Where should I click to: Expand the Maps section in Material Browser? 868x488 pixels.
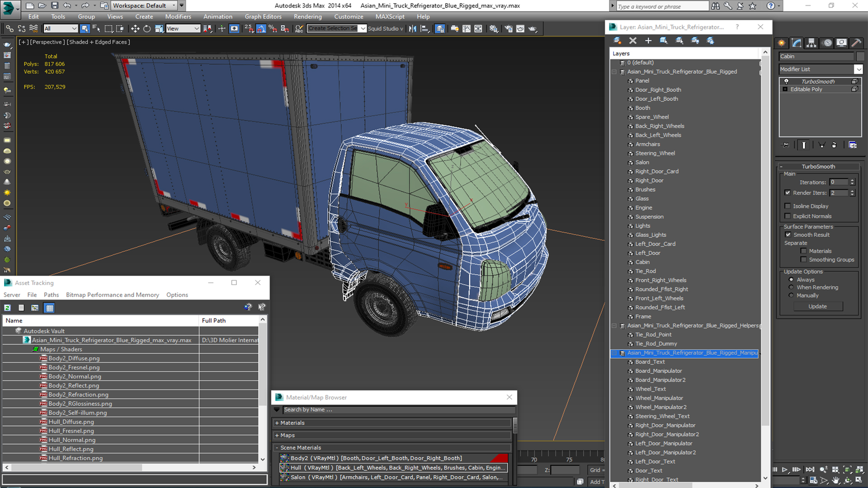(277, 435)
